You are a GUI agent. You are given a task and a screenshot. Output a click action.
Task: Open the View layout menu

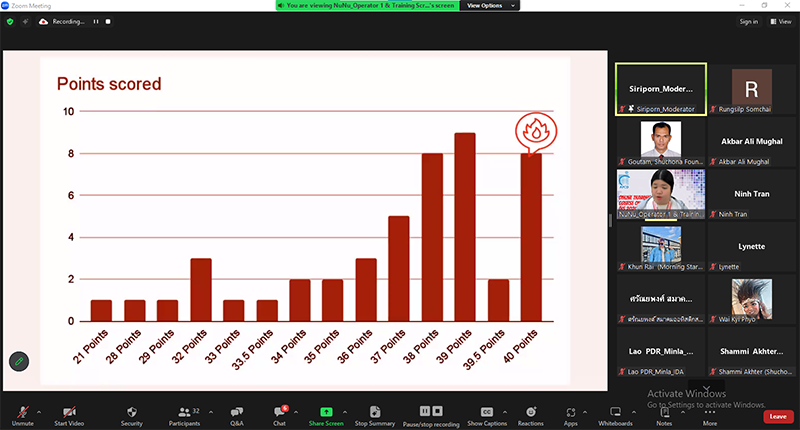pyautogui.click(x=781, y=21)
